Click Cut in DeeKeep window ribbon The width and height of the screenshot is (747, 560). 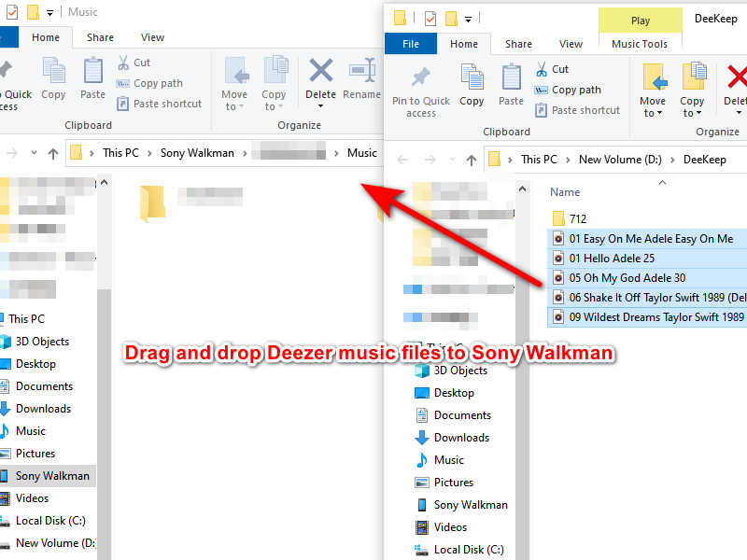click(552, 69)
